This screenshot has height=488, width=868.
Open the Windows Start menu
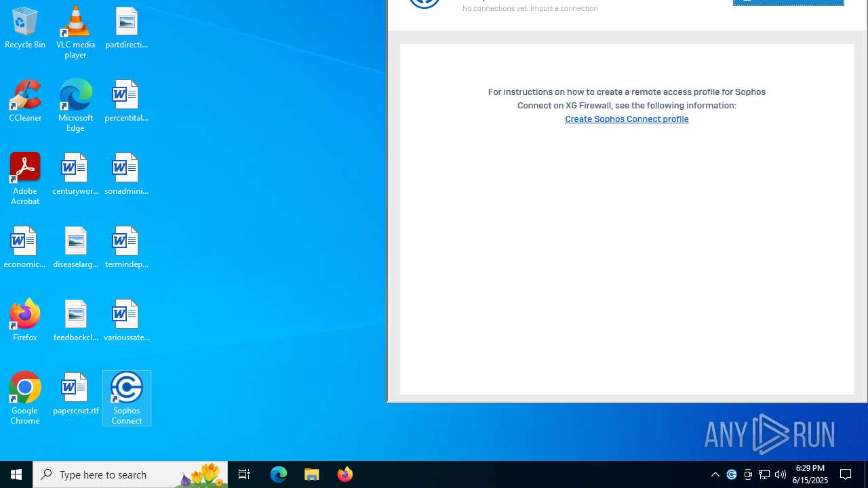[16, 474]
